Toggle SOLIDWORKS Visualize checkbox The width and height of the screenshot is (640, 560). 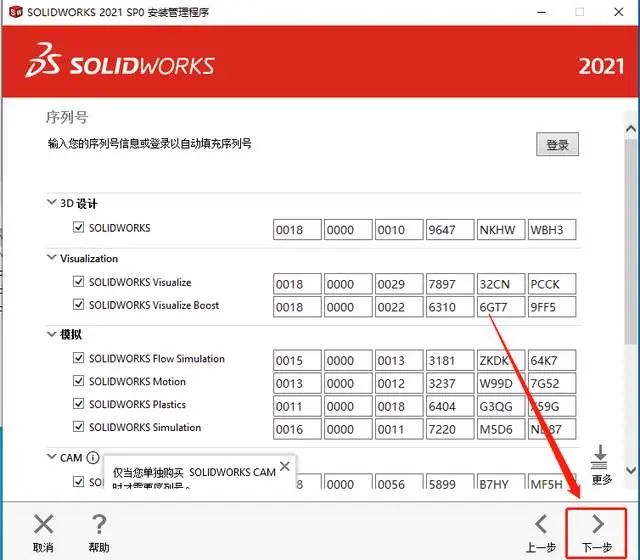[x=78, y=281]
